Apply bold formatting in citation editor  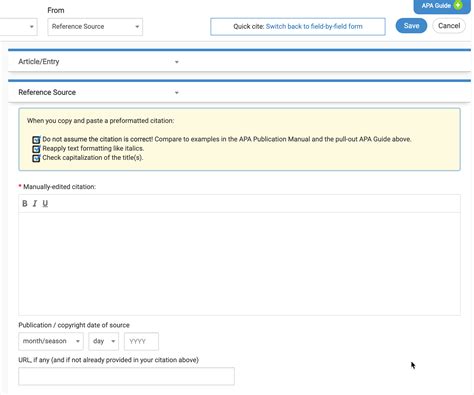coord(25,203)
